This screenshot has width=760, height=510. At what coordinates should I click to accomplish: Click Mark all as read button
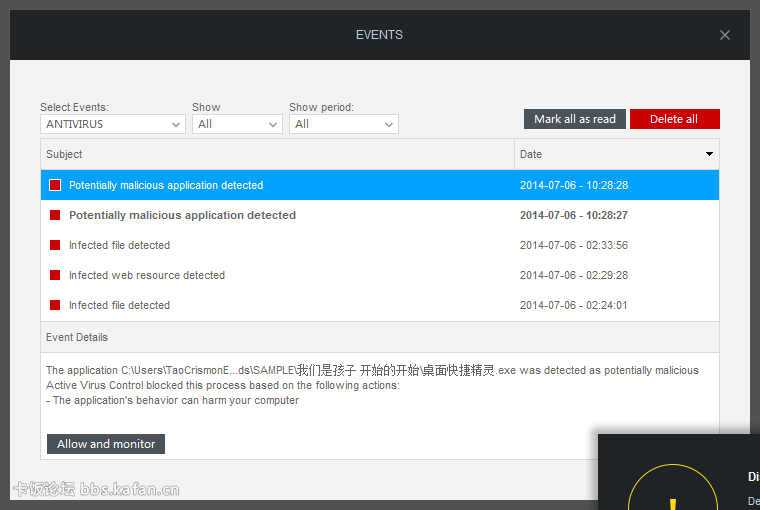(x=575, y=119)
